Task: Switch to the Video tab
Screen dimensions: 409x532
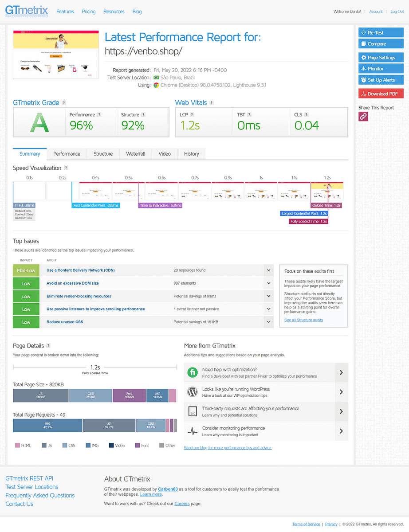Action: [165, 154]
